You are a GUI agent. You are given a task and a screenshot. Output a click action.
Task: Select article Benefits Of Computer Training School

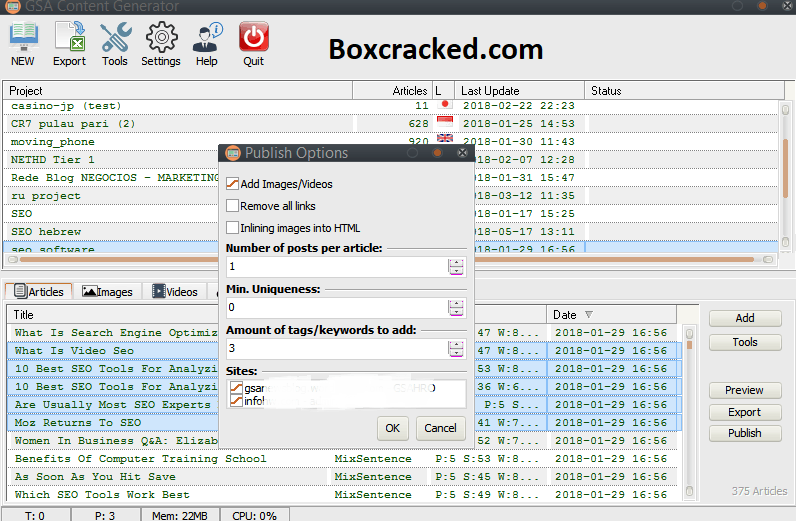point(140,459)
